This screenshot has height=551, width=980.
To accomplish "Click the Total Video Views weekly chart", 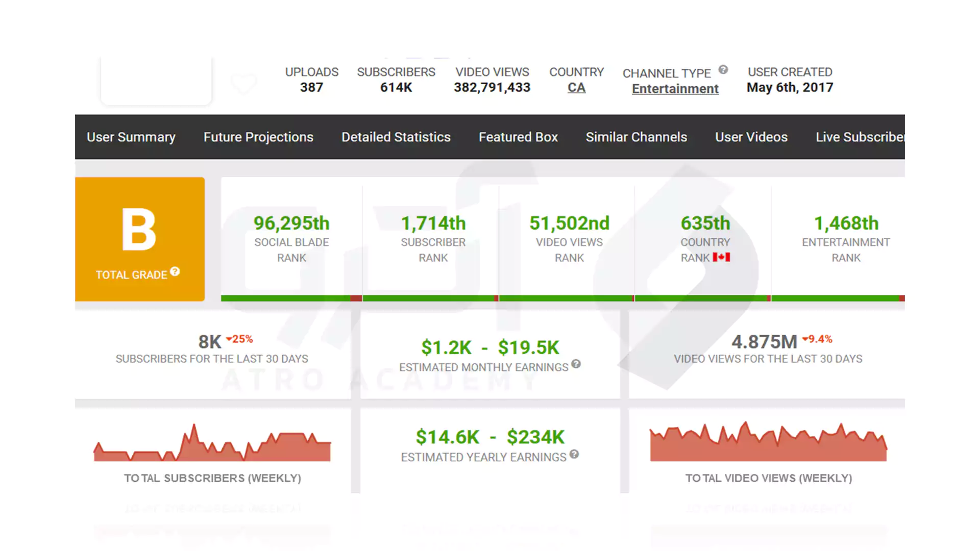I will [x=768, y=442].
